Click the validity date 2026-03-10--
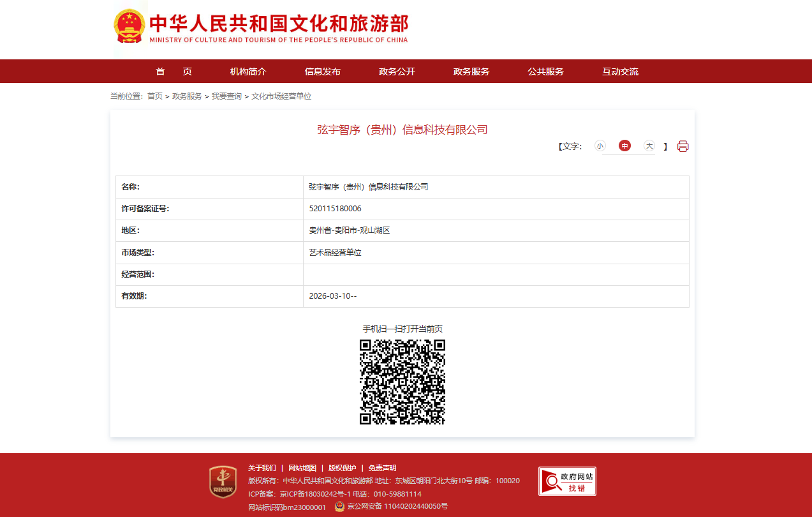This screenshot has height=517, width=812. tap(333, 296)
